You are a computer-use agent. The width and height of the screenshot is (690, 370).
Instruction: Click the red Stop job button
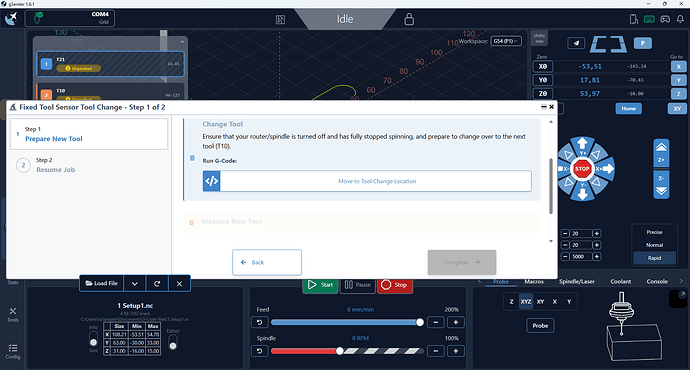[x=395, y=285]
